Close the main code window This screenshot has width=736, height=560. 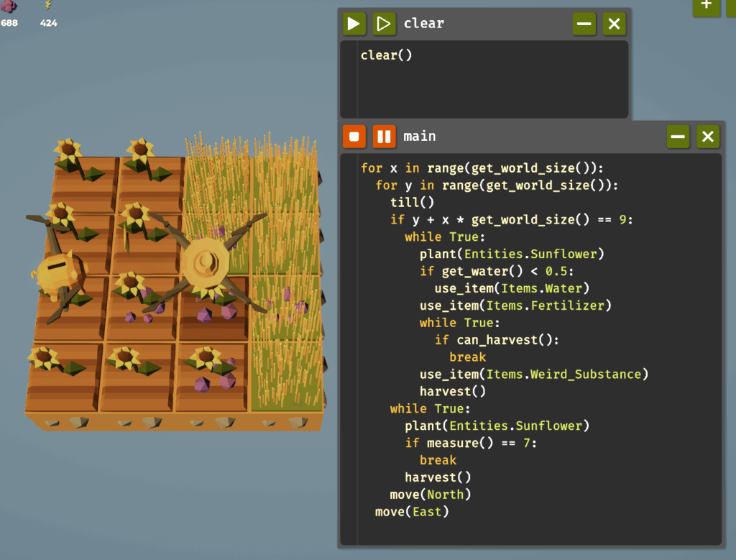pyautogui.click(x=708, y=136)
